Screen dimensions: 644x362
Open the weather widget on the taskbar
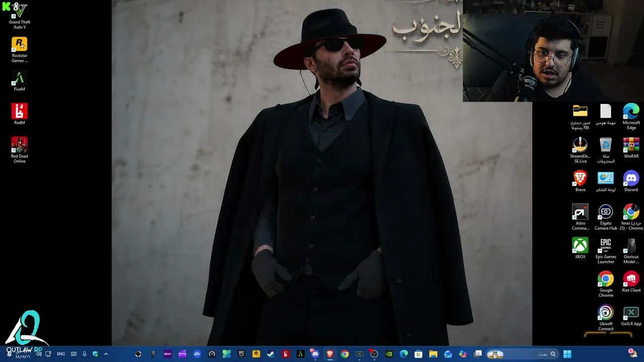632,354
